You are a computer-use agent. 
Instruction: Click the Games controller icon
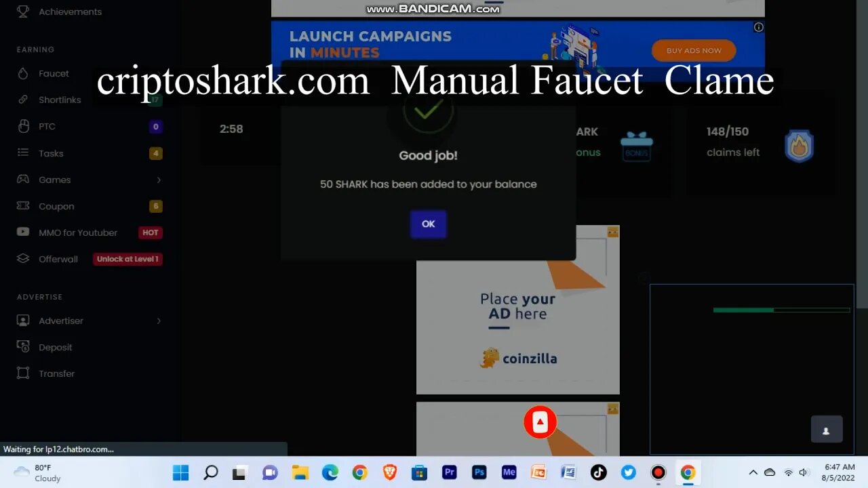tap(23, 180)
